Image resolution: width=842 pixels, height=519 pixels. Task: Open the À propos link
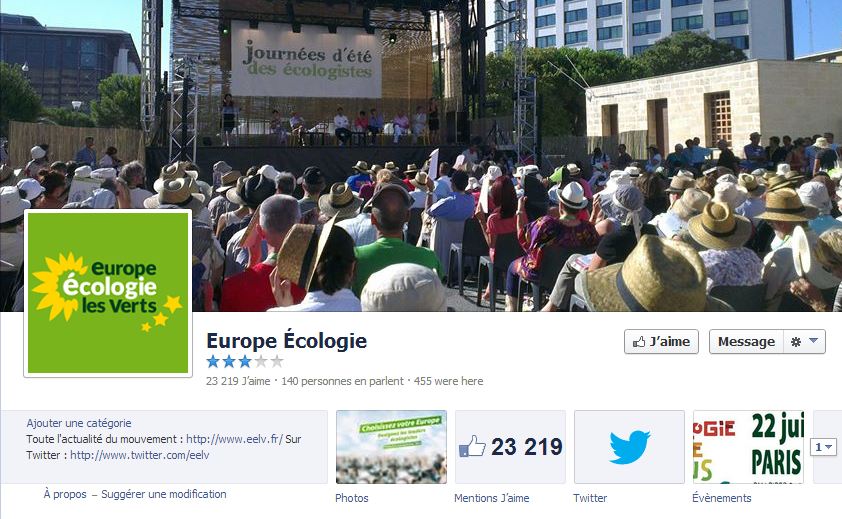65,494
